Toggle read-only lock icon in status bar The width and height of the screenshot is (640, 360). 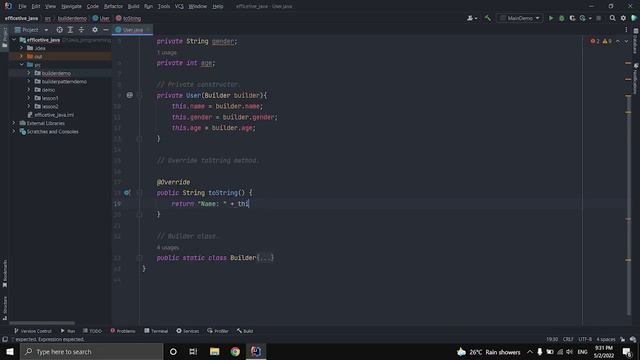622,339
